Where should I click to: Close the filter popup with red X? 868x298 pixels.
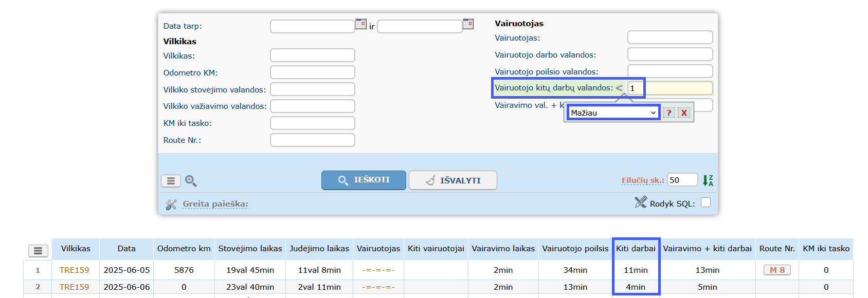coord(684,113)
